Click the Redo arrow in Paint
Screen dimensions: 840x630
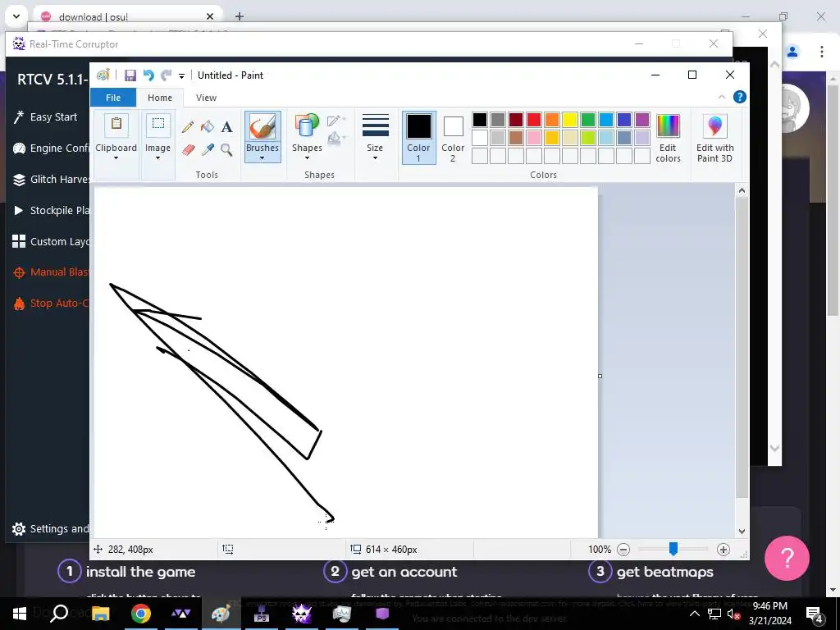pyautogui.click(x=166, y=75)
